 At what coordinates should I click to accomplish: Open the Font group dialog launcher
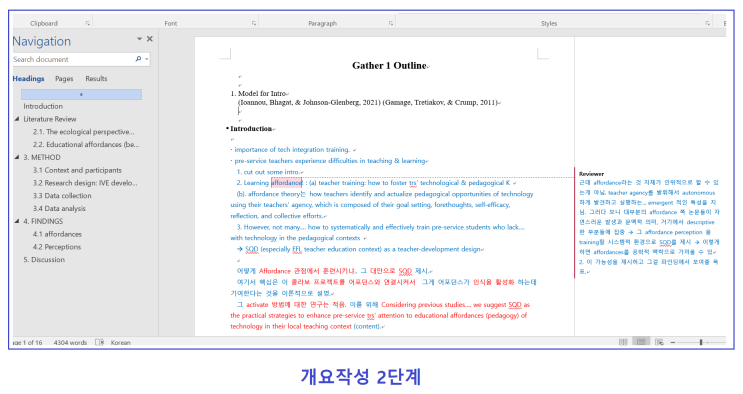pyautogui.click(x=254, y=23)
